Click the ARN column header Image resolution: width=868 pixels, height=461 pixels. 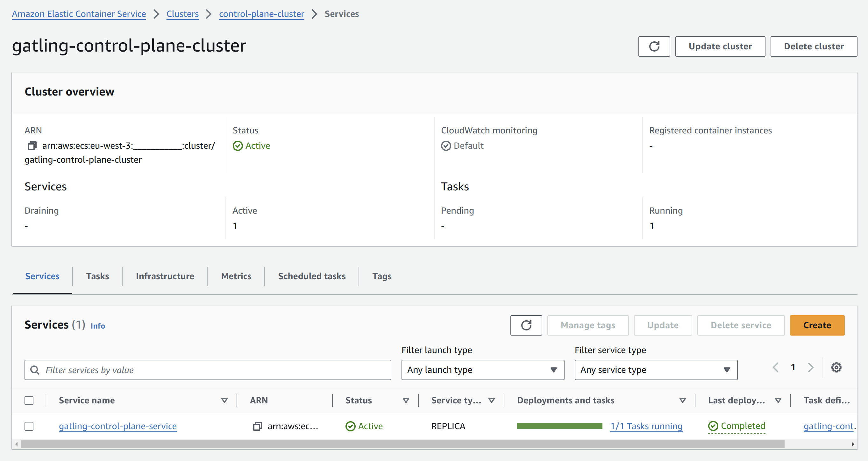coord(259,400)
